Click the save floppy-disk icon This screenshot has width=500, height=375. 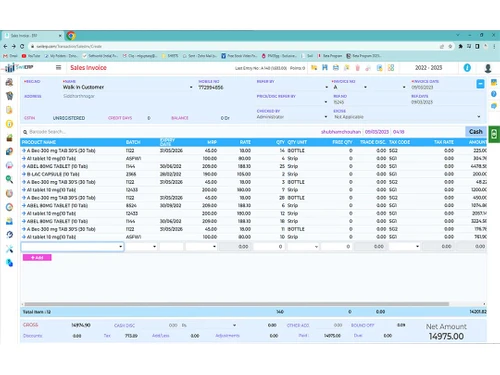325,68
